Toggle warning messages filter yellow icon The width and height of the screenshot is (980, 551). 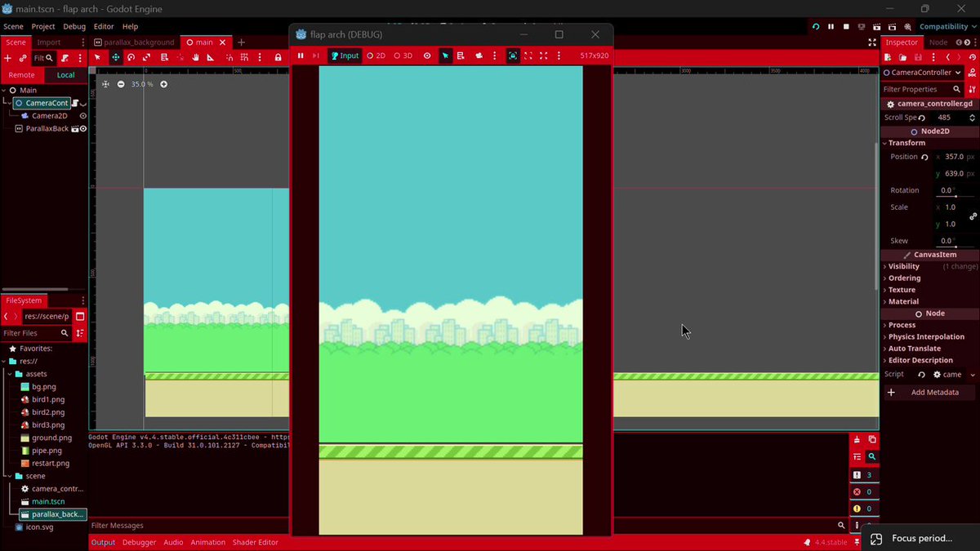pyautogui.click(x=863, y=509)
